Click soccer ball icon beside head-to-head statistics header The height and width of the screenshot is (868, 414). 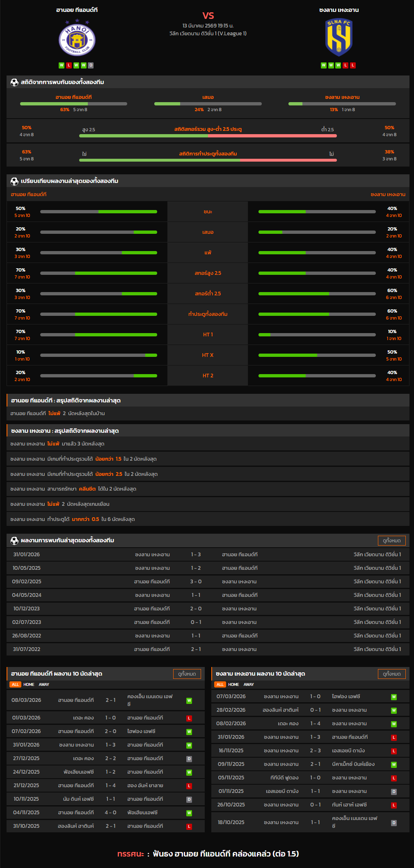pyautogui.click(x=14, y=82)
